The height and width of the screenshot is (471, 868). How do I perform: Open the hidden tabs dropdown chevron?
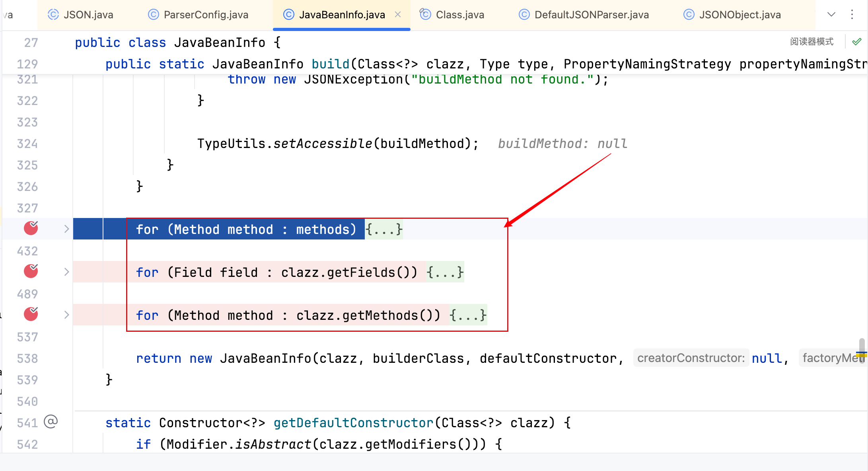[831, 15]
